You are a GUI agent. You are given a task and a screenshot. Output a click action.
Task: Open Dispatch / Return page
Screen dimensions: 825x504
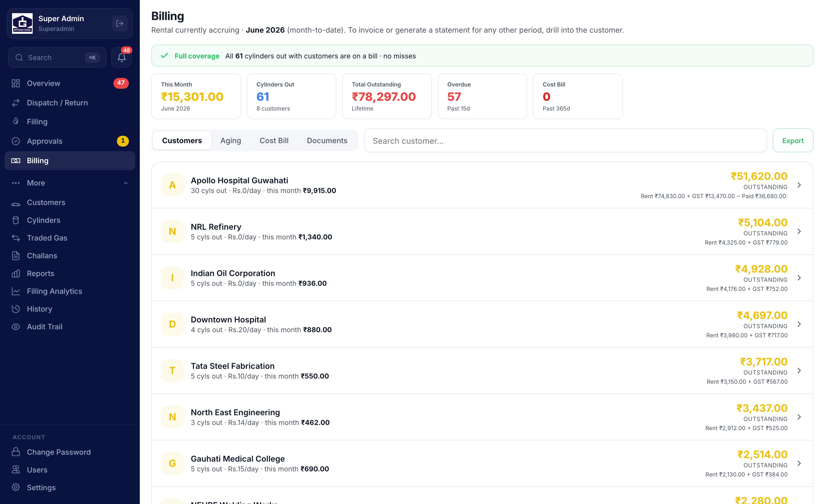(70, 103)
